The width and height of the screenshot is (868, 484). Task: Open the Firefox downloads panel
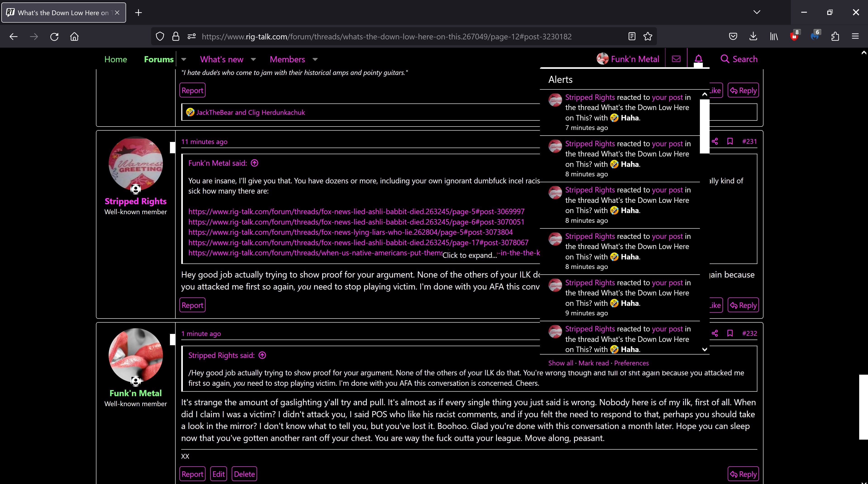coord(753,36)
